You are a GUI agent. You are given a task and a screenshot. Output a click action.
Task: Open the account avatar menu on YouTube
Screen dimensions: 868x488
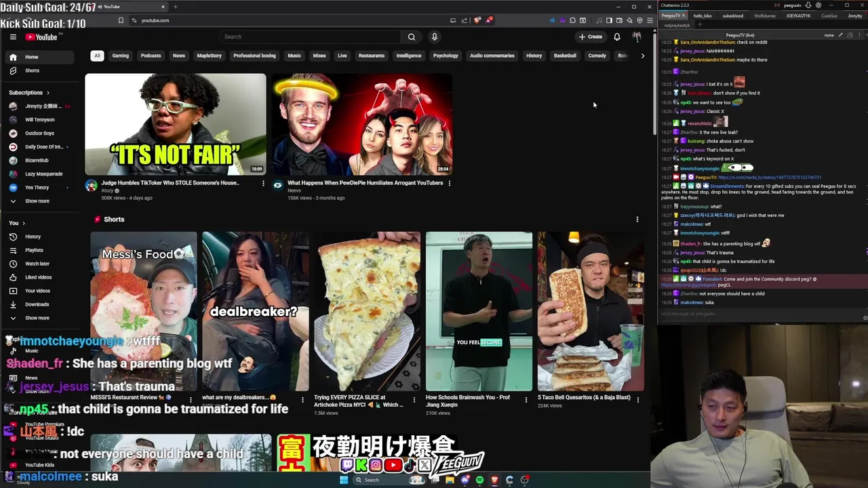(x=637, y=37)
